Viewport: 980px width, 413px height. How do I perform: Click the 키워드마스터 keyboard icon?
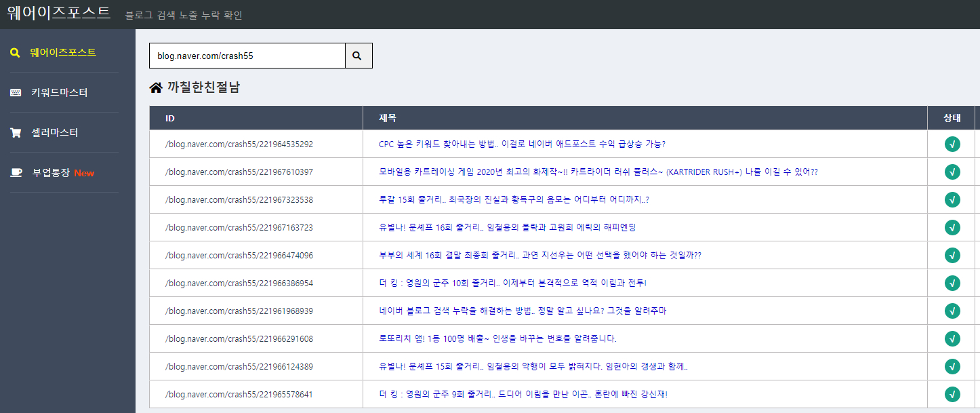16,93
